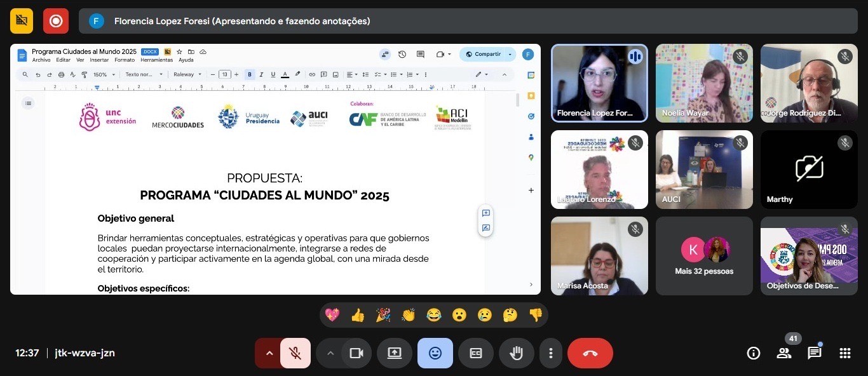Open more options three-dot menu
The width and height of the screenshot is (868, 376).
550,353
